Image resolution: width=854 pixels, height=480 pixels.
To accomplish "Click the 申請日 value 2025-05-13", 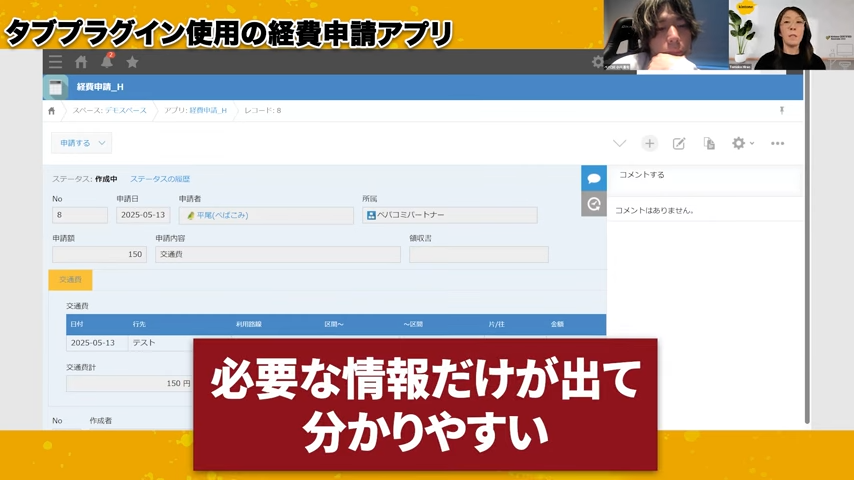I will coord(143,215).
